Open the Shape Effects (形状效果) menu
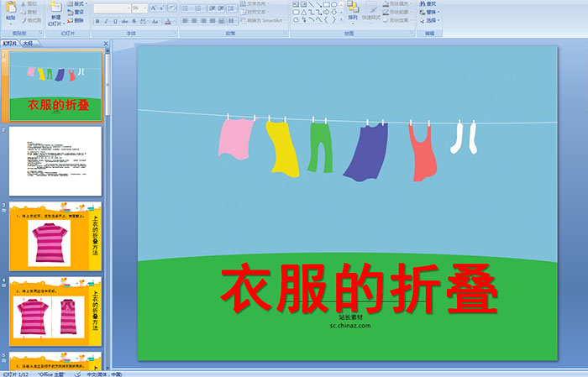 397,20
